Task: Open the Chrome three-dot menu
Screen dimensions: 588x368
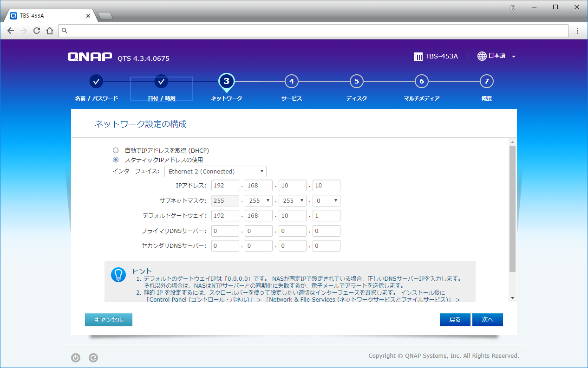Action: click(577, 31)
